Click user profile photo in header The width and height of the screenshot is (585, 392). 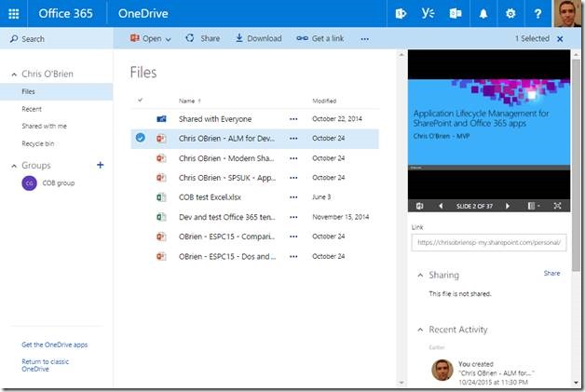point(567,13)
